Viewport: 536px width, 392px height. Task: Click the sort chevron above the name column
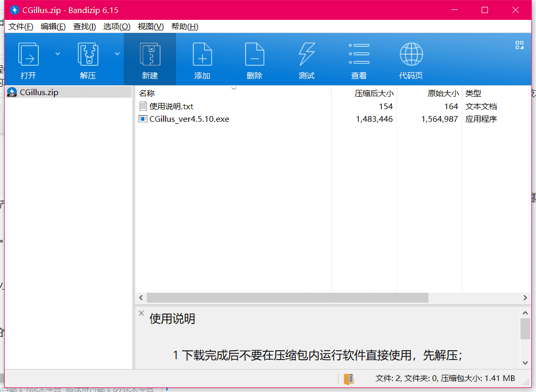[234, 89]
